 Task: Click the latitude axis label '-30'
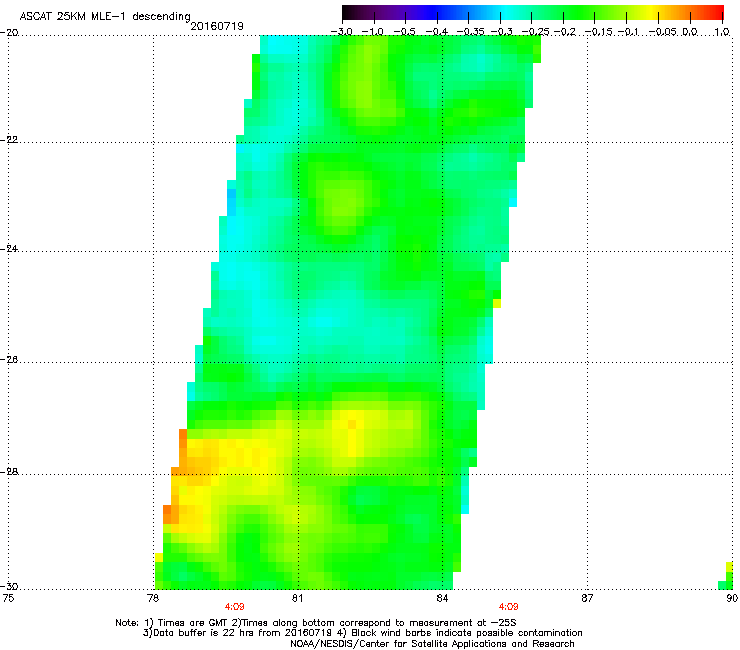pyautogui.click(x=9, y=586)
